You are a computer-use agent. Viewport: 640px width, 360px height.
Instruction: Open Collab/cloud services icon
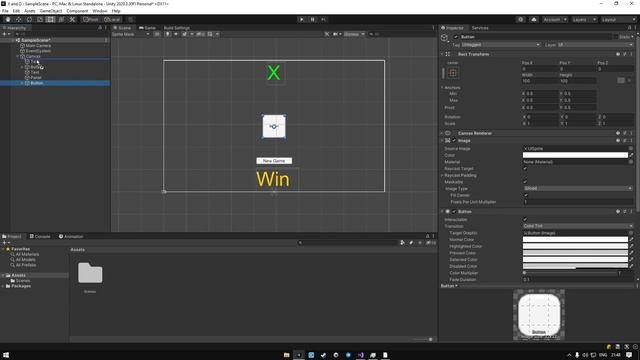tap(533, 19)
